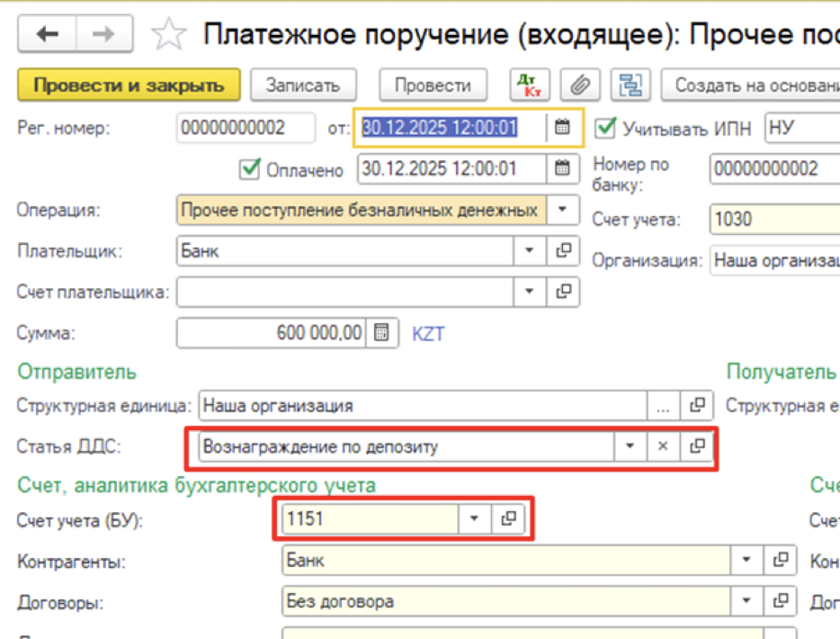
Task: Click the Рег. номер input field
Action: pyautogui.click(x=246, y=128)
